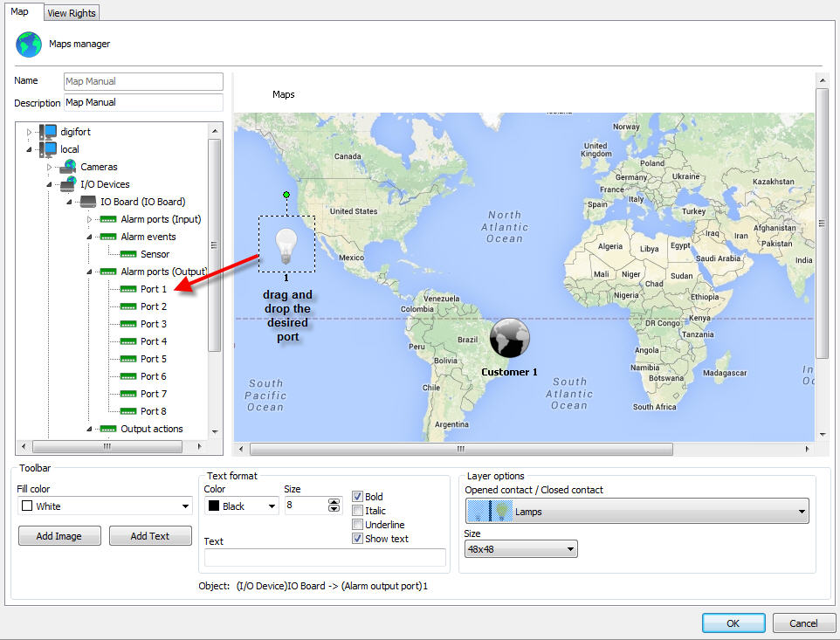The width and height of the screenshot is (840, 640).
Task: Select the digifort server computer icon
Action: pyautogui.click(x=48, y=132)
